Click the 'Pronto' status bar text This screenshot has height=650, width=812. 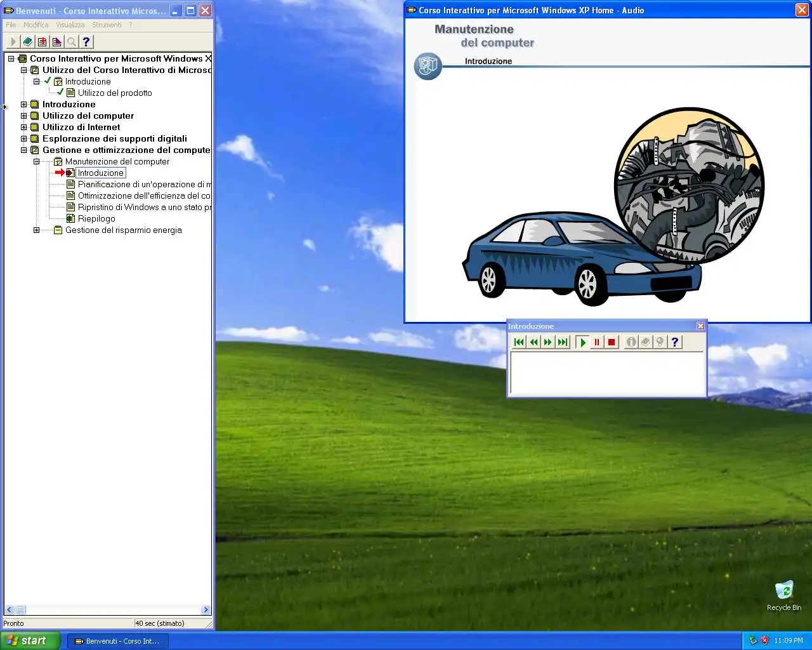13,623
